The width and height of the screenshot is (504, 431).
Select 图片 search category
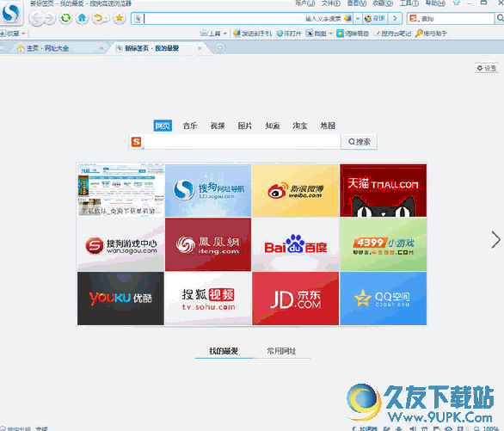[x=245, y=126]
